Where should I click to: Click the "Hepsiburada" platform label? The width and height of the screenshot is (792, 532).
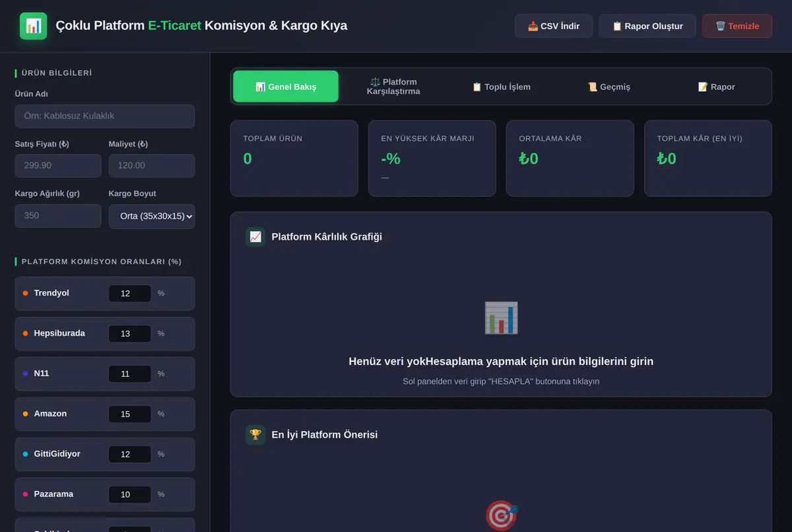tap(59, 333)
